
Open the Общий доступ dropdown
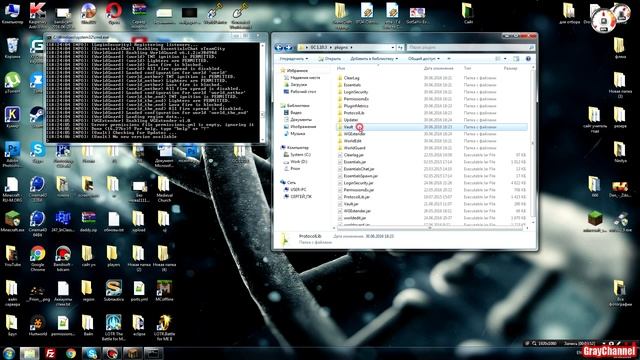tap(424, 59)
